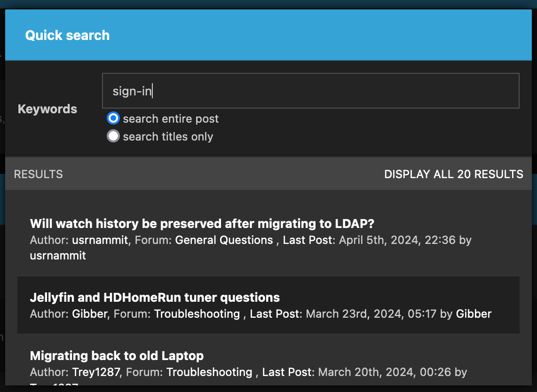Screen dimensions: 537x392
Task: Click last poster usrnammit below the LDAP result
Action: (x=58, y=256)
